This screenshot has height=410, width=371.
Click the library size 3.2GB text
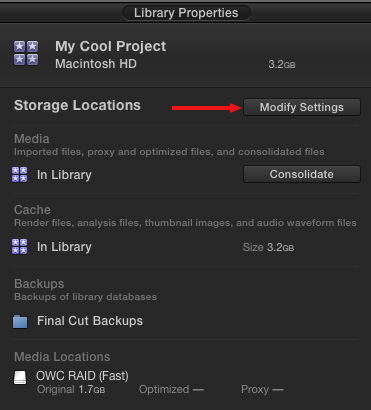click(x=282, y=64)
